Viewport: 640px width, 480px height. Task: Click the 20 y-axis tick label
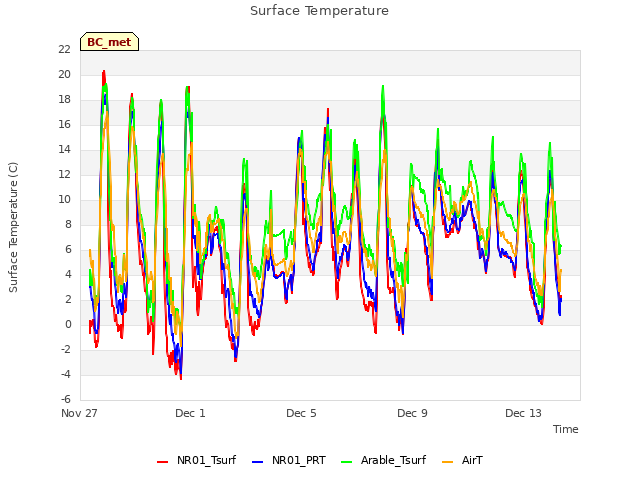64,74
